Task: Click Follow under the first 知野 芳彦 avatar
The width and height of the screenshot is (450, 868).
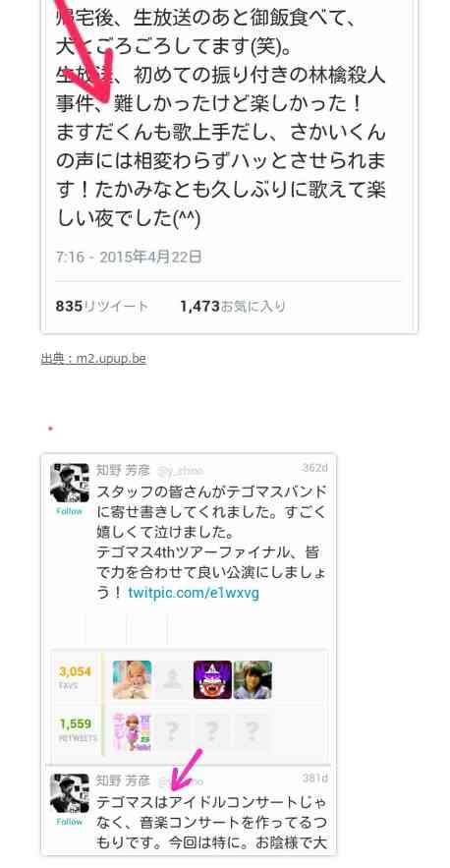Action: point(69,511)
